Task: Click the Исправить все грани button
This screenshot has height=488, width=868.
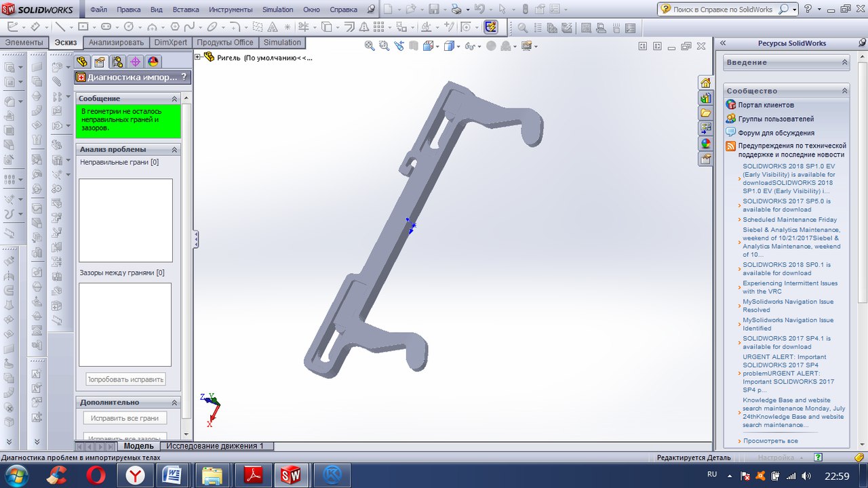Action: (x=125, y=418)
